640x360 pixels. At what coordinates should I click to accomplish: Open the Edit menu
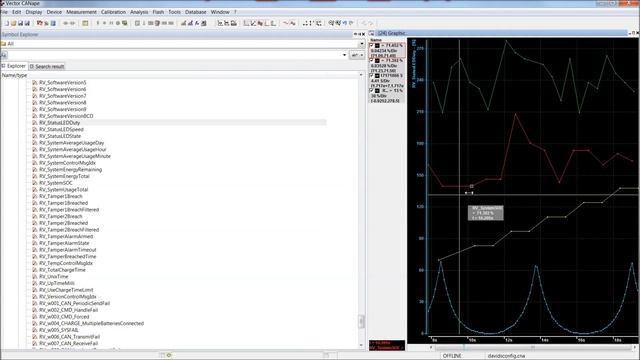click(16, 12)
